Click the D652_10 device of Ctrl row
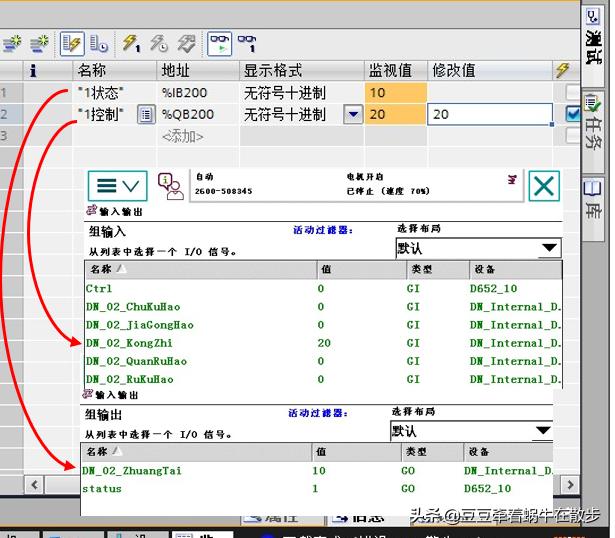This screenshot has height=538, width=615. (493, 289)
